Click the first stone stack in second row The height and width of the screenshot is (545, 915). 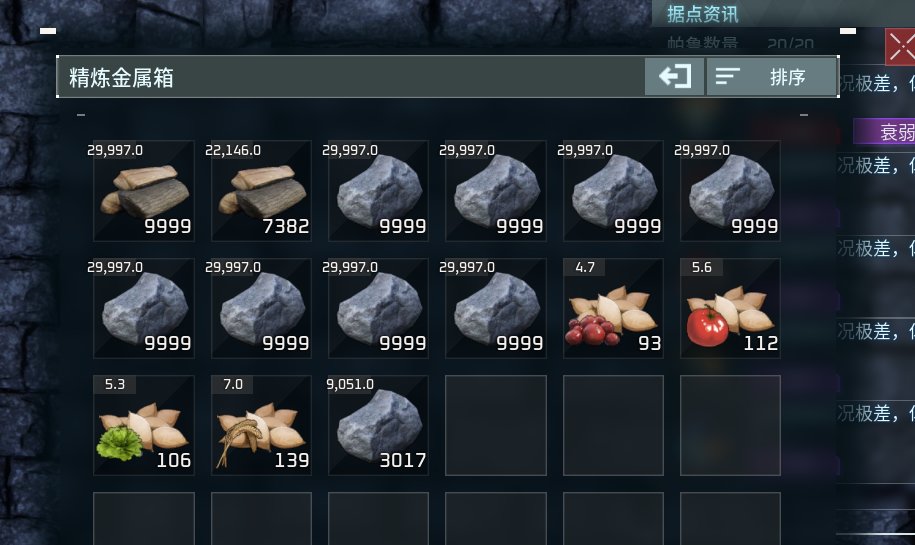(144, 308)
